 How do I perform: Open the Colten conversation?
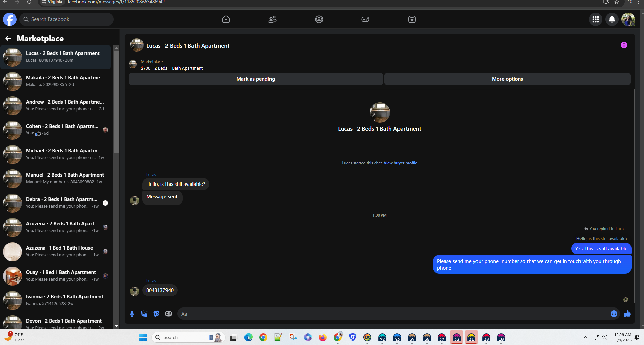[56, 130]
